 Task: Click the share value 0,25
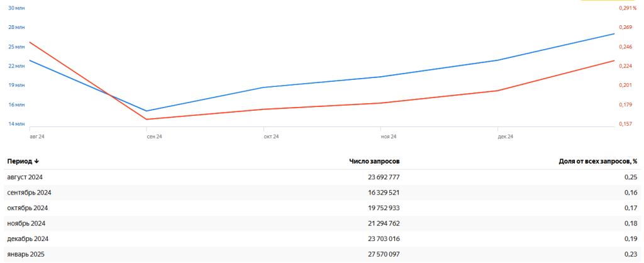[631, 177]
